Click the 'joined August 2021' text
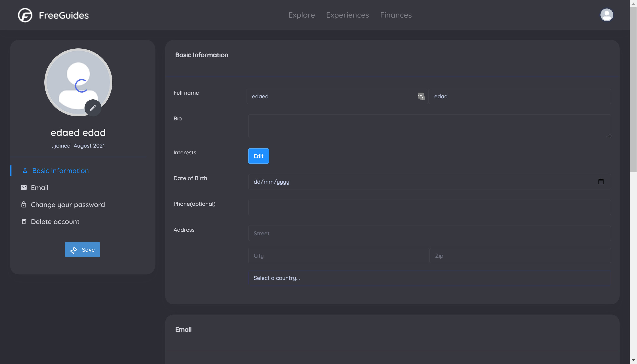Image resolution: width=637 pixels, height=364 pixels. coord(79,145)
